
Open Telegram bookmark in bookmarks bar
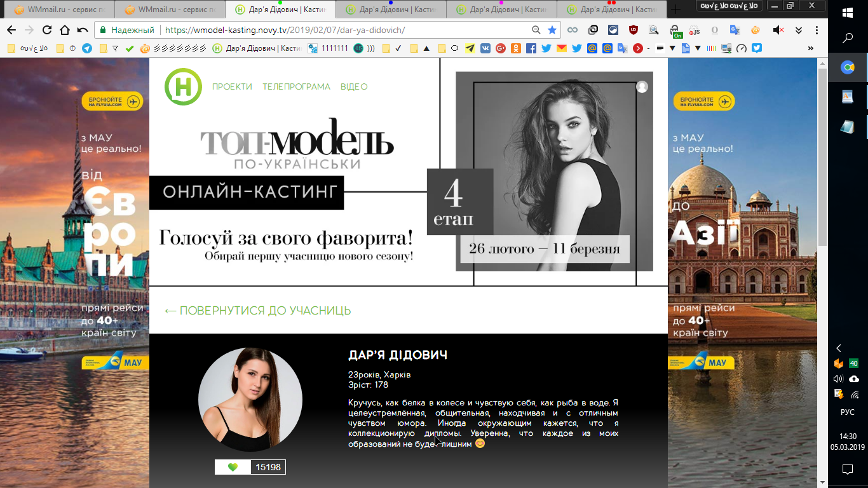(87, 48)
